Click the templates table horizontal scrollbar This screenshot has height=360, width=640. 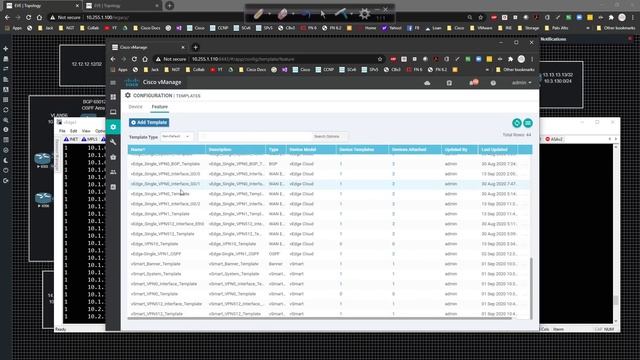pyautogui.click(x=320, y=318)
